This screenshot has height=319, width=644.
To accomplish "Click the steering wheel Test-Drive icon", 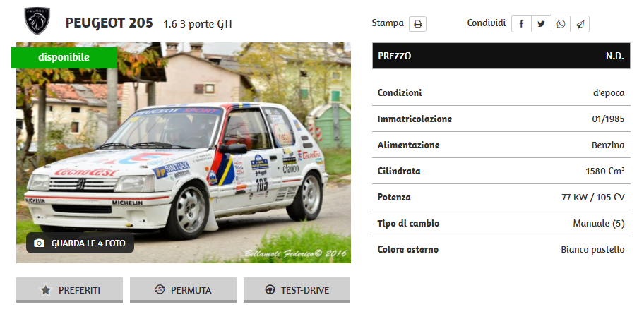I will pos(270,289).
